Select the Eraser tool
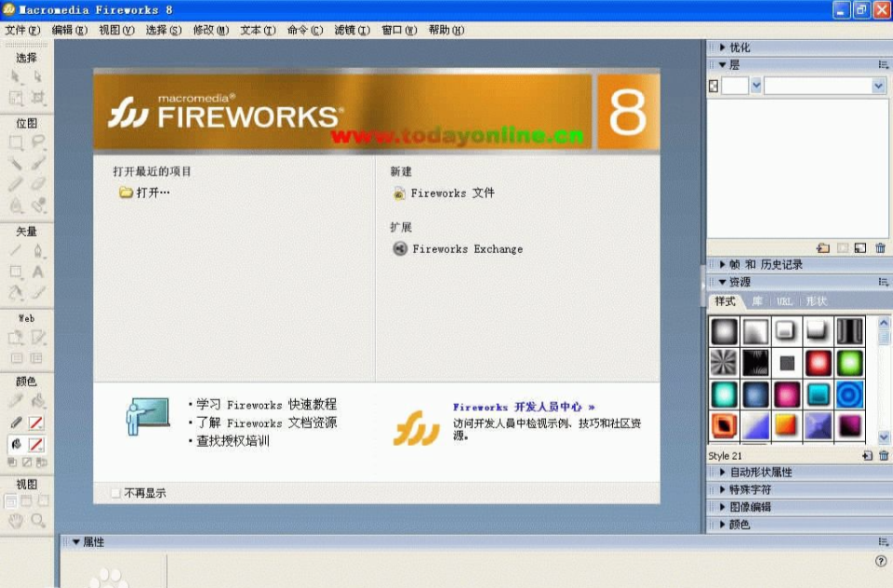The width and height of the screenshot is (893, 588). tap(38, 184)
